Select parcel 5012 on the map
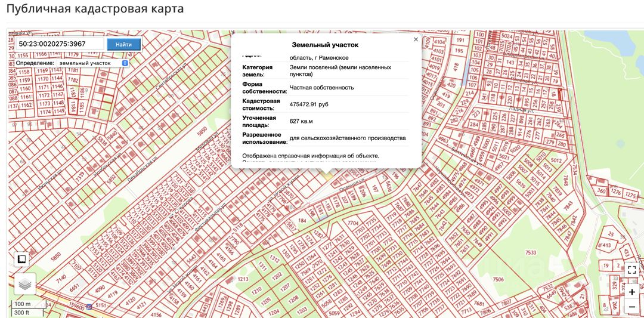 (556, 160)
